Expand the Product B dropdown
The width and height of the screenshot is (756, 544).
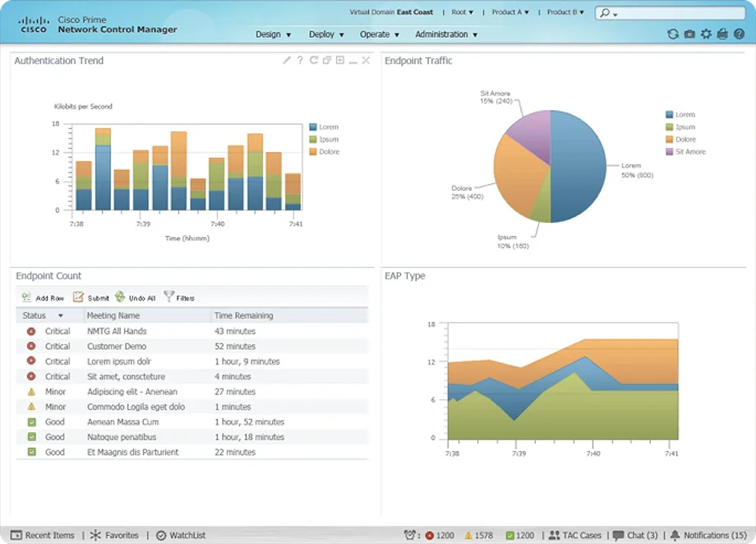(565, 12)
